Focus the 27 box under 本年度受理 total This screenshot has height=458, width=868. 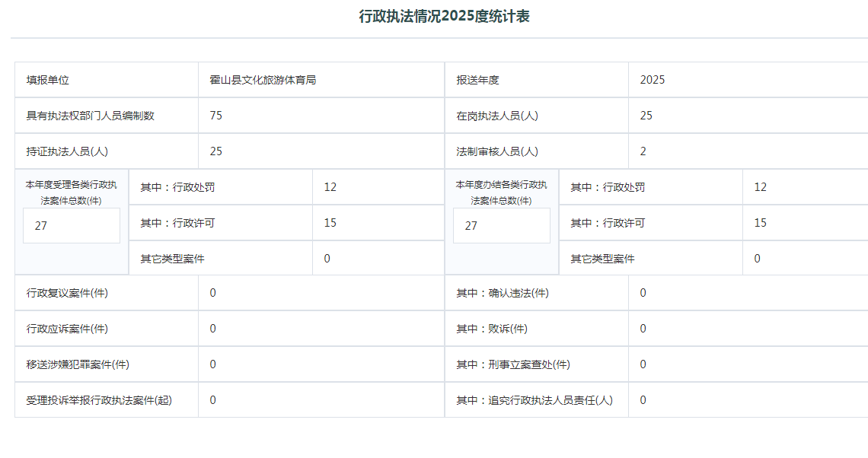pos(72,226)
